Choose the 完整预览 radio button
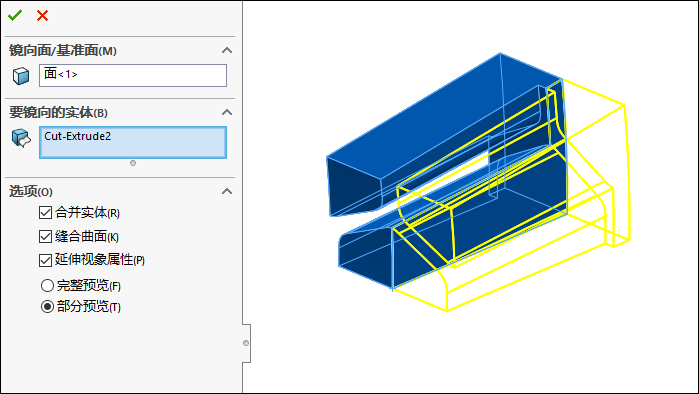699x394 pixels. 47,285
